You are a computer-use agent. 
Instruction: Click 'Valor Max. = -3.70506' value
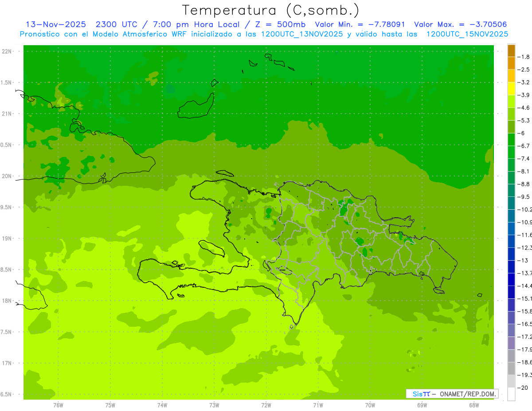460,24
